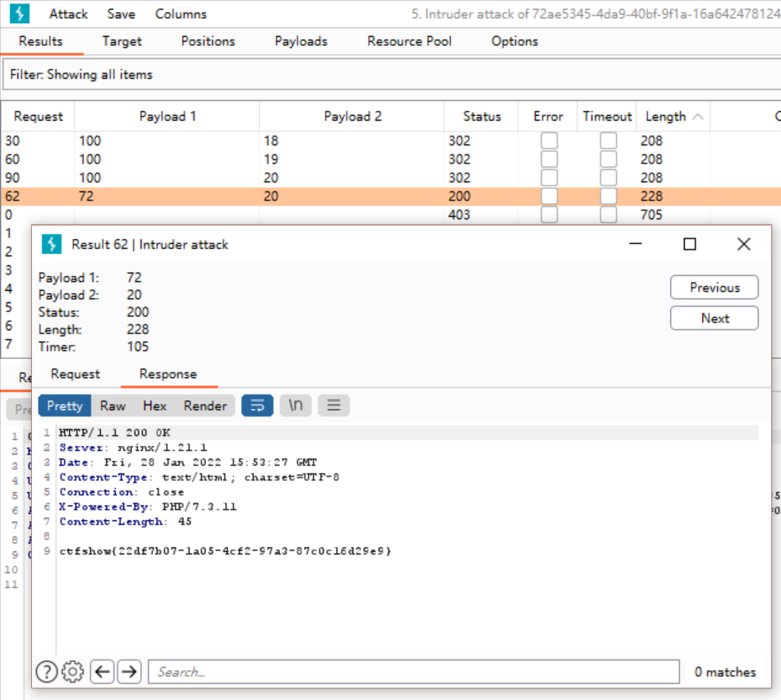Viewport: 781px width, 700px height.
Task: Click the Result 62 window lightning icon
Action: point(51,244)
